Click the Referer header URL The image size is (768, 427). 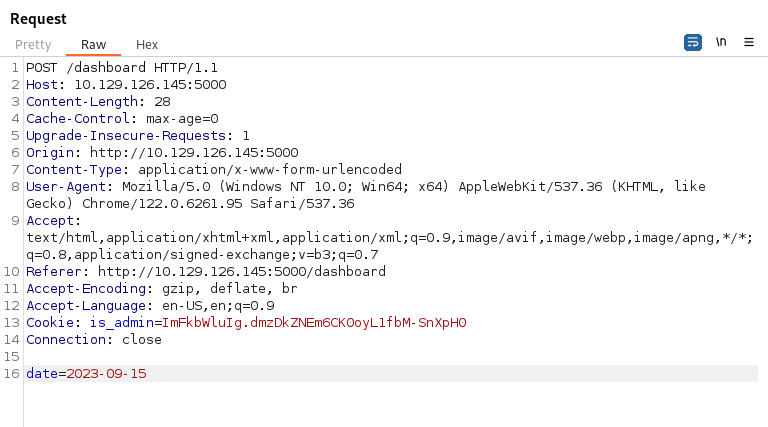241,272
